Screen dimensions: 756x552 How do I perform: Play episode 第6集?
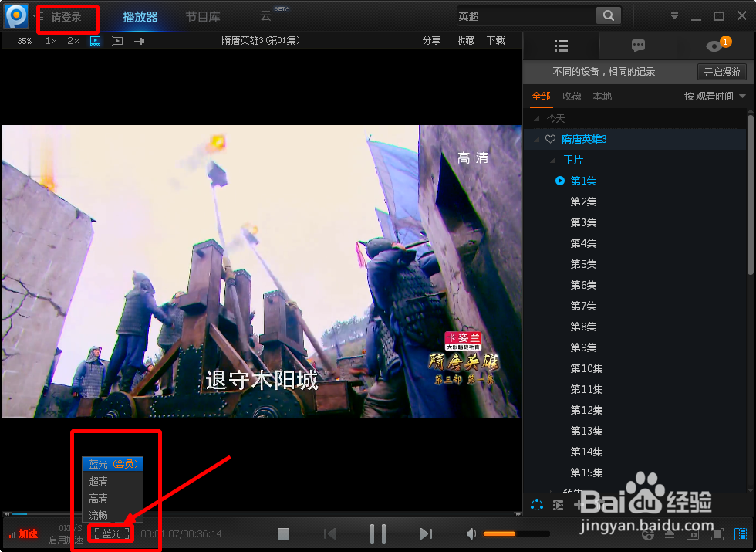click(x=583, y=285)
